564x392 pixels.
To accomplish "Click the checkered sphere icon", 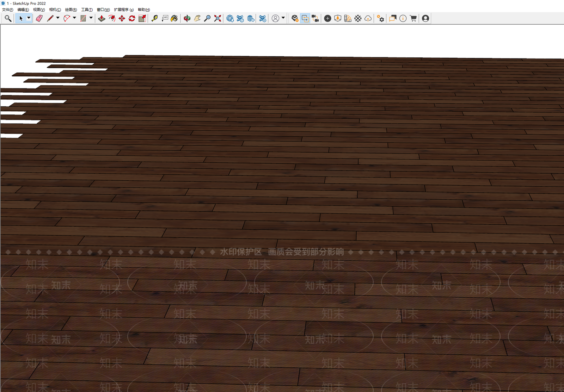I will coord(358,18).
